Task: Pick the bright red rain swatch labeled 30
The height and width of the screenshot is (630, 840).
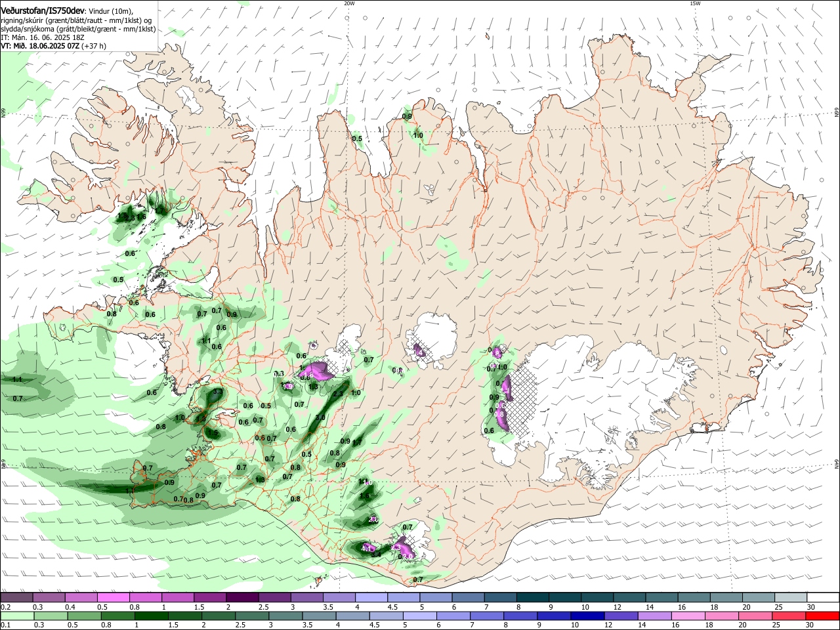Action: pos(822,616)
